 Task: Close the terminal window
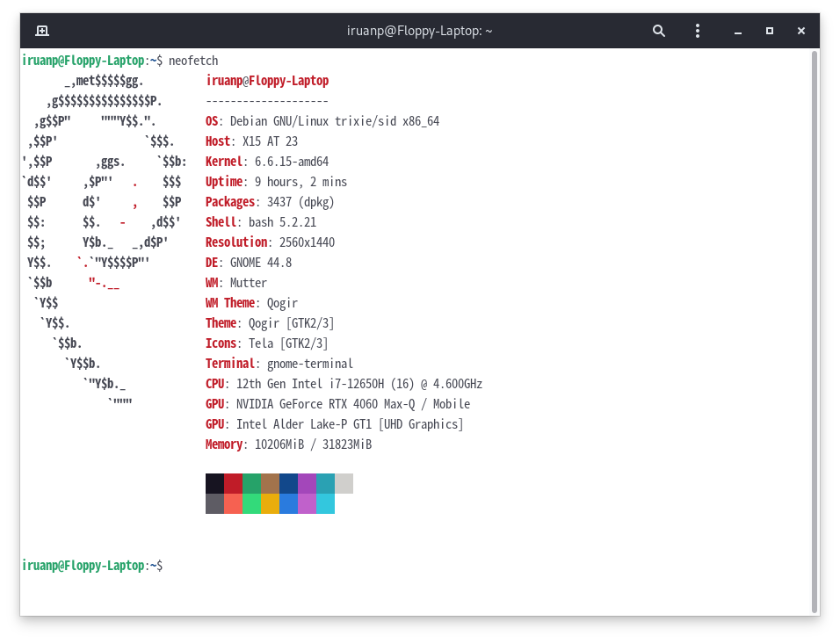[x=801, y=31]
